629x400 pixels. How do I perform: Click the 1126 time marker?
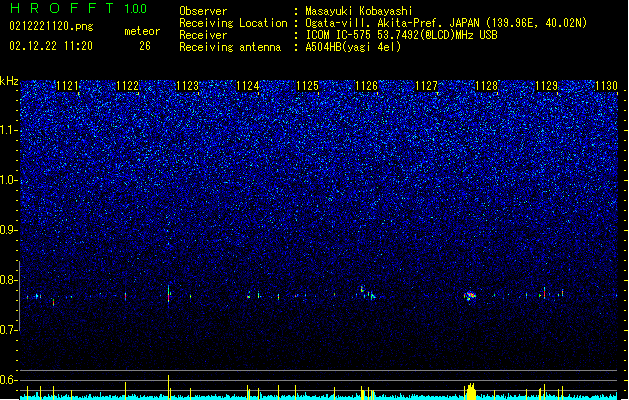pyautogui.click(x=367, y=86)
